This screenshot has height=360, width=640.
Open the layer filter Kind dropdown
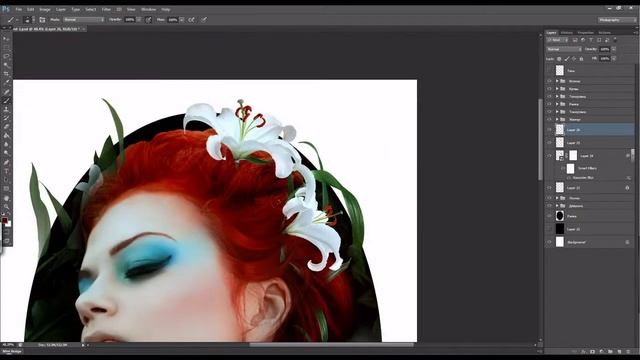tap(558, 40)
